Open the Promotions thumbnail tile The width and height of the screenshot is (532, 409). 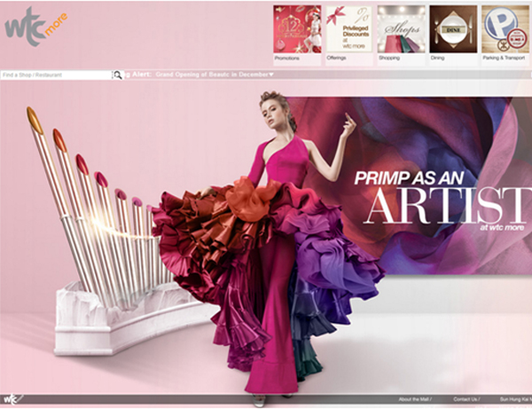297,29
